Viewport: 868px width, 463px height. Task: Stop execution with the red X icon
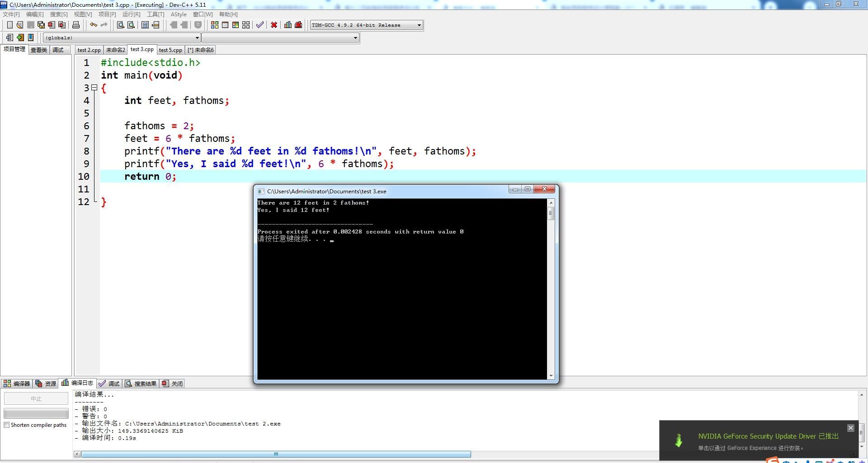coord(274,25)
